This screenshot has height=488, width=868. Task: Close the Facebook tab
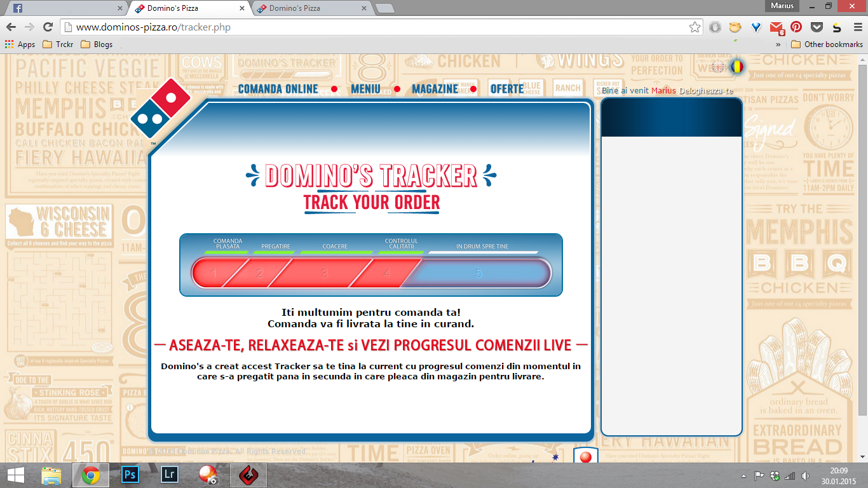click(120, 8)
